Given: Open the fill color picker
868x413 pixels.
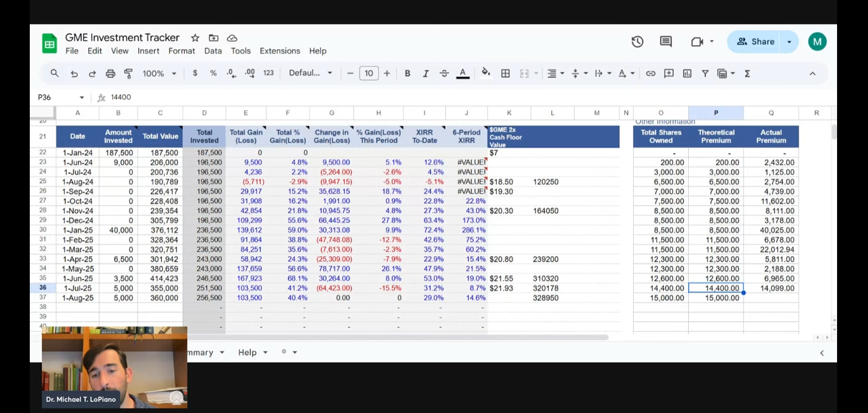Looking at the screenshot, I should pyautogui.click(x=486, y=73).
